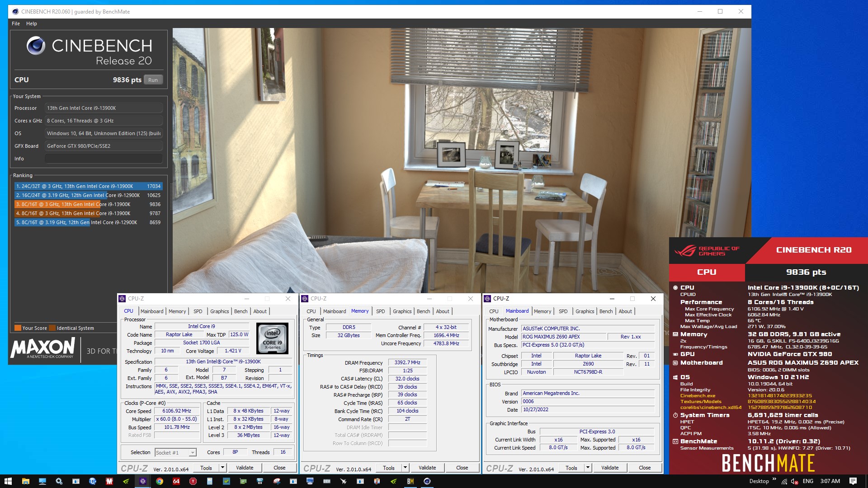The height and width of the screenshot is (488, 868).
Task: Click the Core Speed value 6106.92 MHz
Action: click(177, 411)
